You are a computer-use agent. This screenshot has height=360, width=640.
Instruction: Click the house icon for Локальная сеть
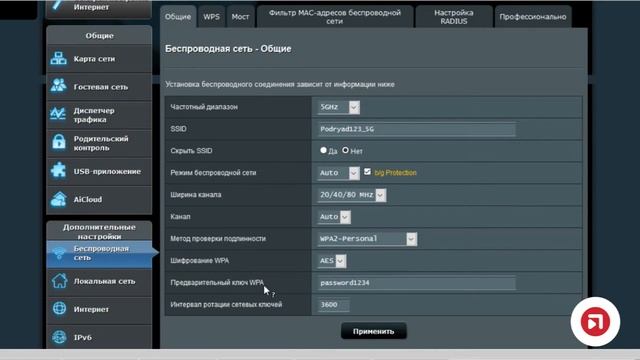[x=59, y=281]
